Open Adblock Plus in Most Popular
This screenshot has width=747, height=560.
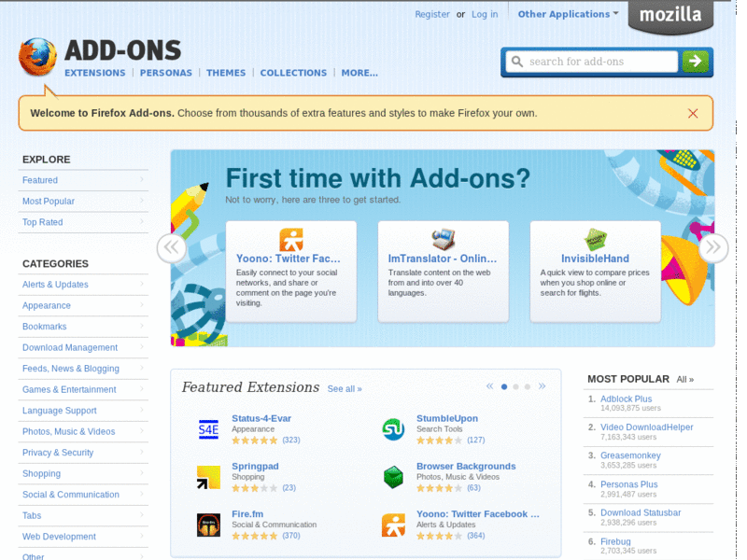click(626, 399)
